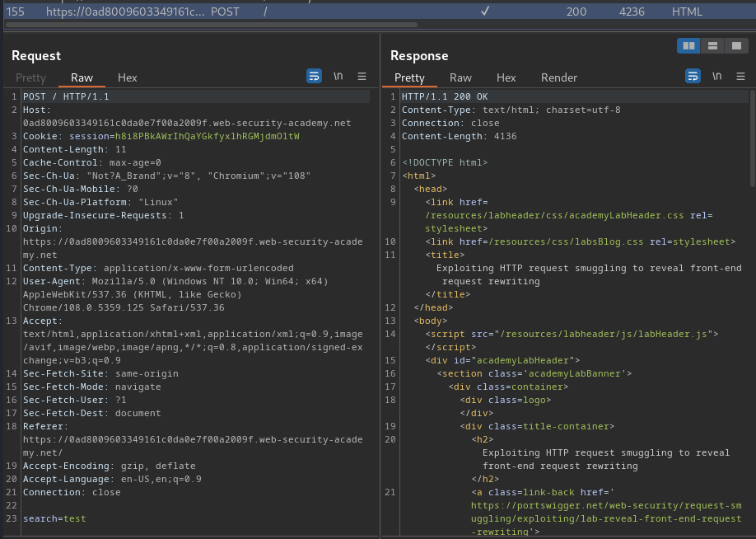This screenshot has height=539, width=756.
Task: Toggle word wrap icon in Response panel
Action: pos(693,77)
